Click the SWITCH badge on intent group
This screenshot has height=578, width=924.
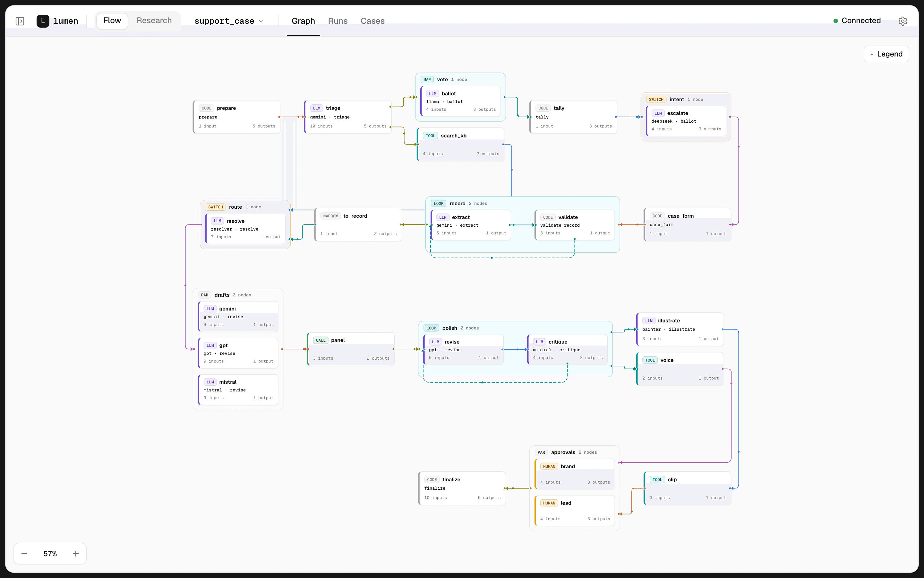(656, 100)
